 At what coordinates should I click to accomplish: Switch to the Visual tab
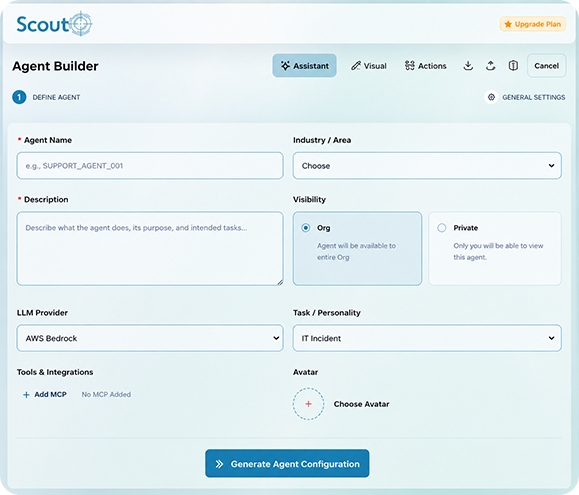369,66
